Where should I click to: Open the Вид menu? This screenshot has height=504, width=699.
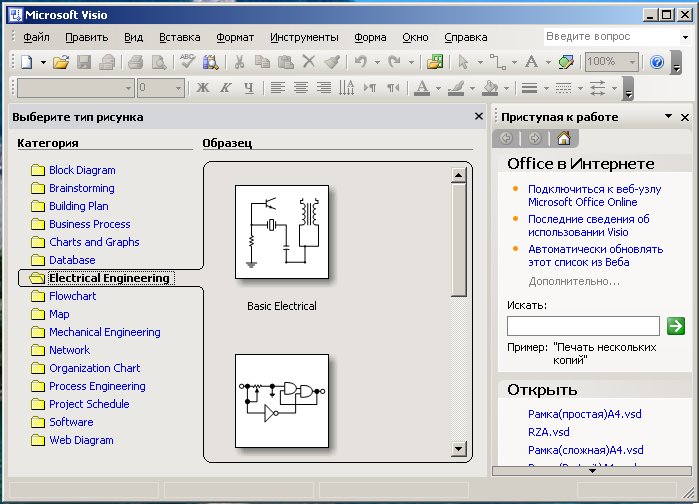tap(133, 37)
